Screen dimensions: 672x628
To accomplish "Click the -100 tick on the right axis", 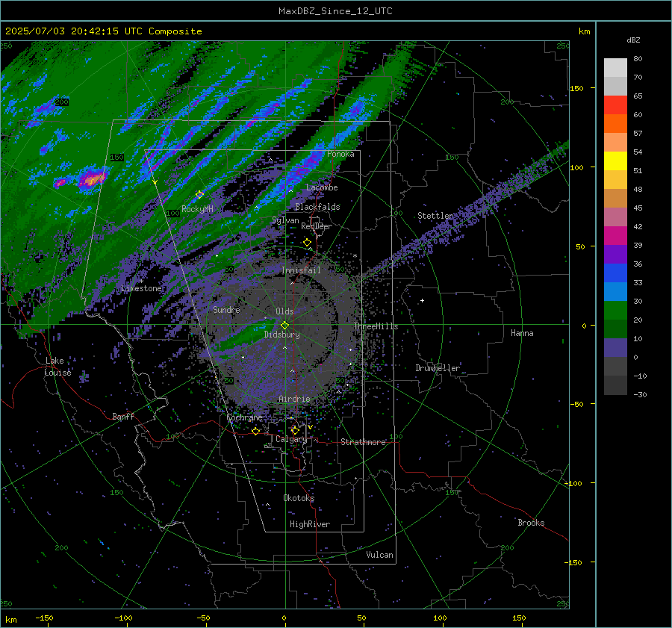I will (573, 484).
